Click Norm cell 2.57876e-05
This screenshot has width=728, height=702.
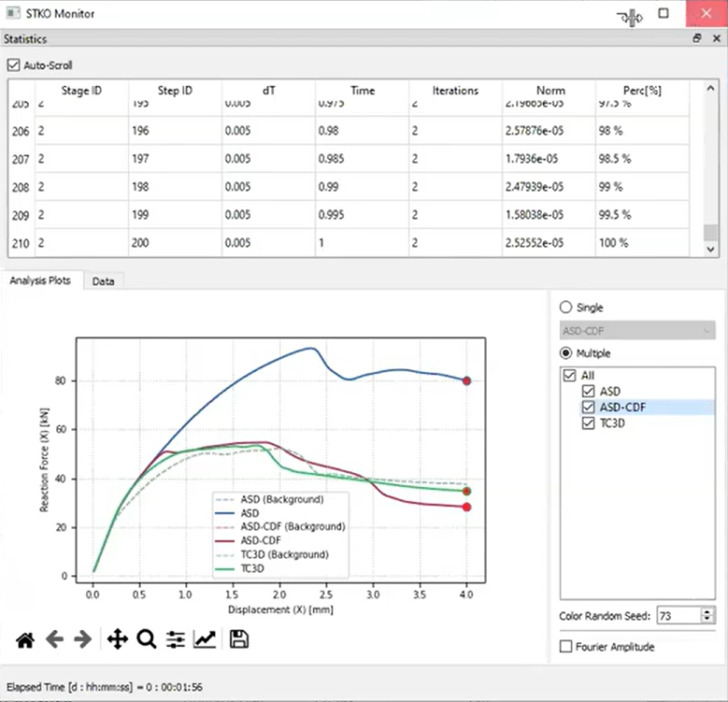pyautogui.click(x=549, y=131)
